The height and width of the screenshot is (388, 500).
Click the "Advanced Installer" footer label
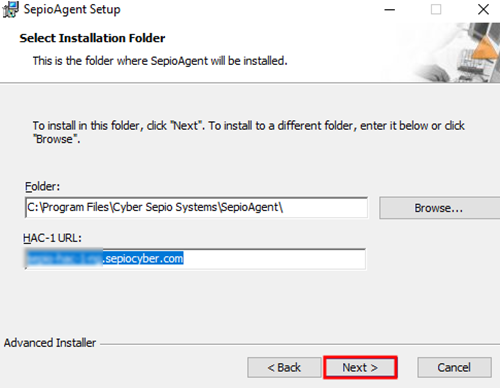coord(50,343)
